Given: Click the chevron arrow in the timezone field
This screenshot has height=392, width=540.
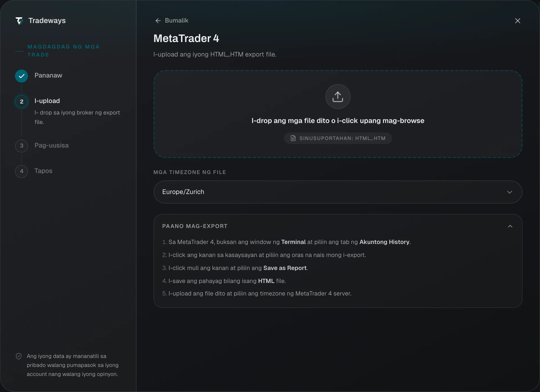Looking at the screenshot, I should [x=510, y=192].
